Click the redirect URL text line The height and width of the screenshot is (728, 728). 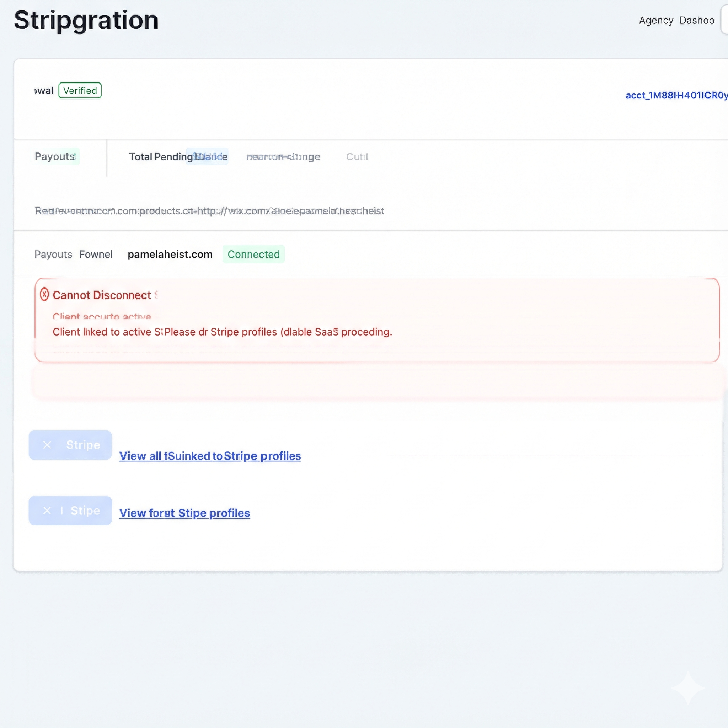pyautogui.click(x=209, y=211)
